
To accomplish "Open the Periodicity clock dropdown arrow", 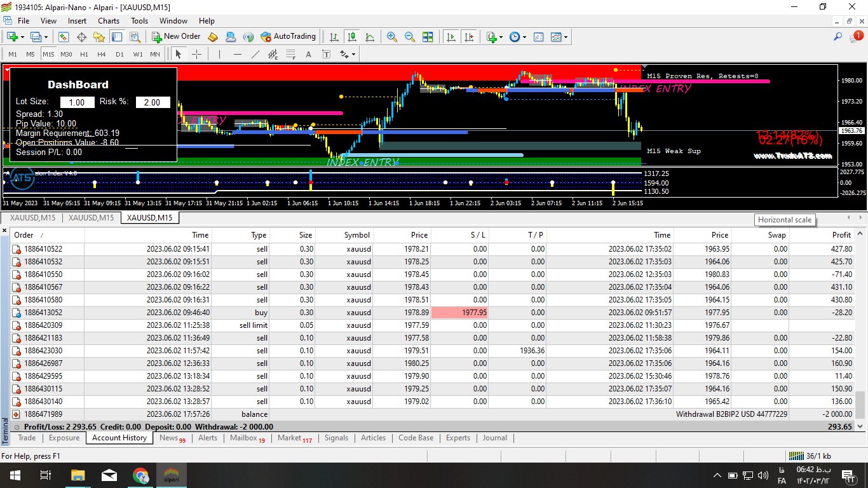I will (524, 37).
